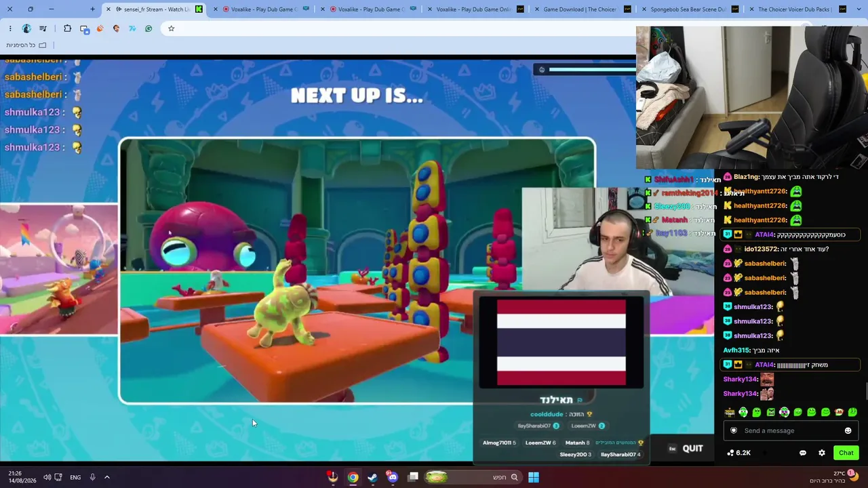Screen dimensions: 868x488
Task: Switch to Chrome on the taskbar
Action: 353,477
